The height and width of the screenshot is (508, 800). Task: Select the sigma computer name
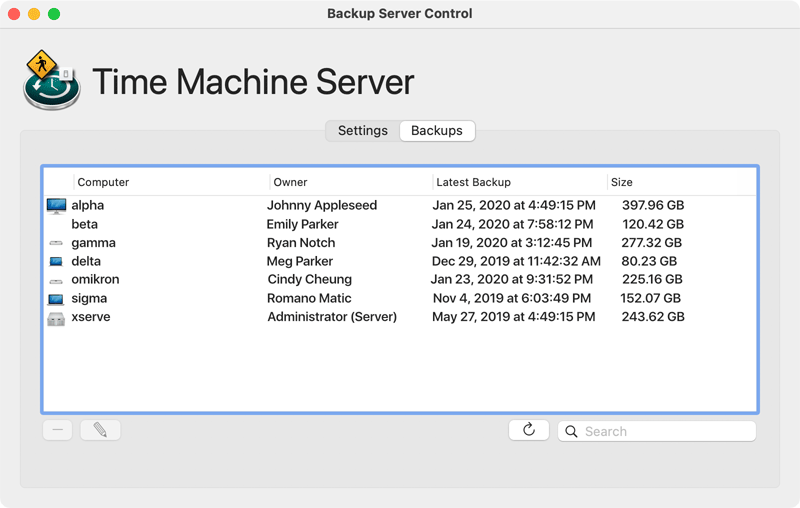click(x=89, y=299)
